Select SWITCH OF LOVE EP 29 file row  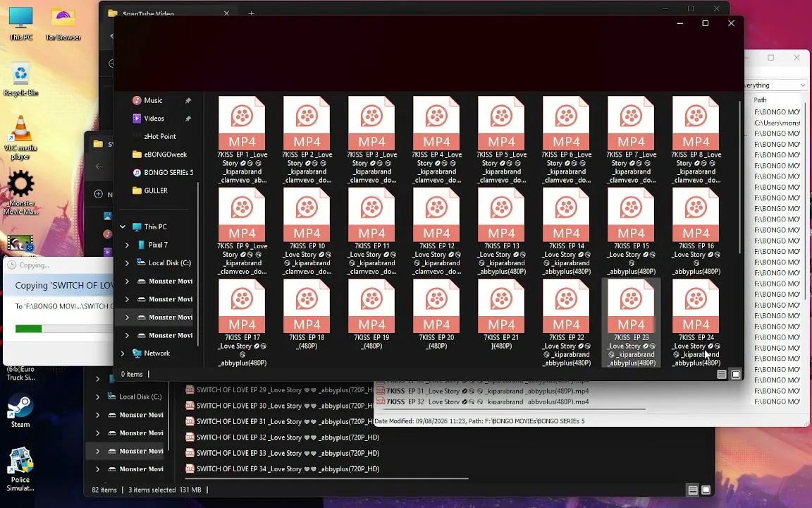(280, 389)
